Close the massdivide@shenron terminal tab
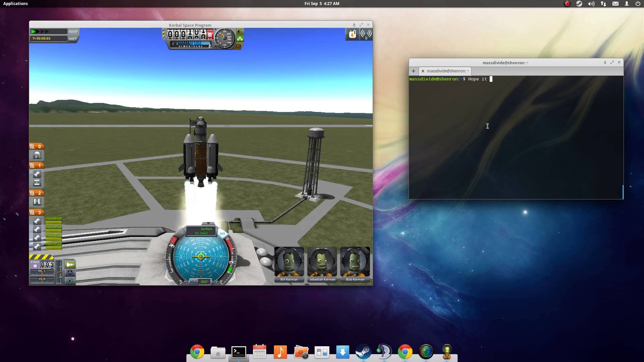644x362 pixels. [x=423, y=71]
